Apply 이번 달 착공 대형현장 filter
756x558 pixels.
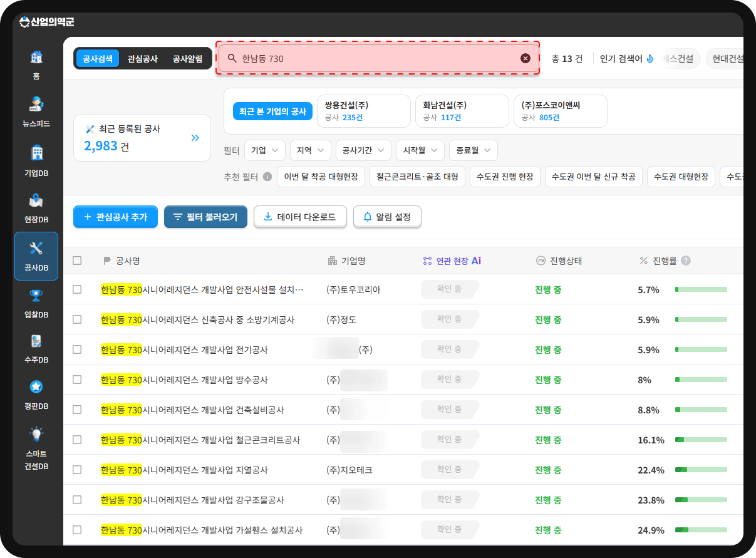tap(321, 177)
